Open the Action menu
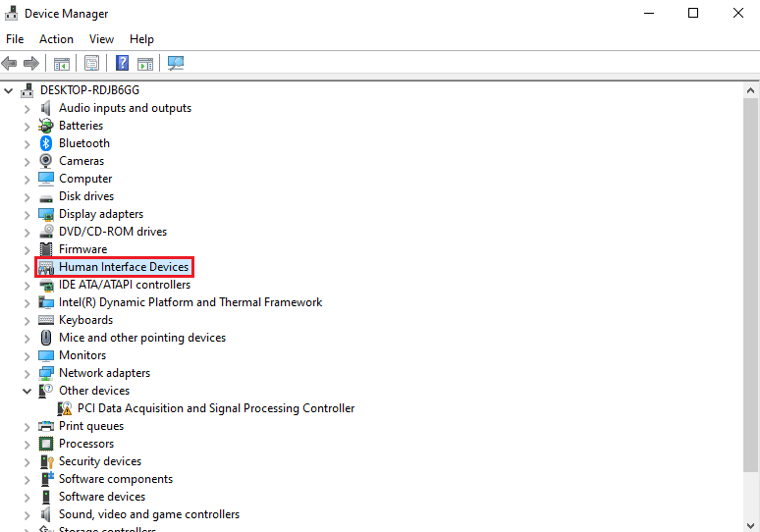This screenshot has height=532, width=760. click(56, 39)
